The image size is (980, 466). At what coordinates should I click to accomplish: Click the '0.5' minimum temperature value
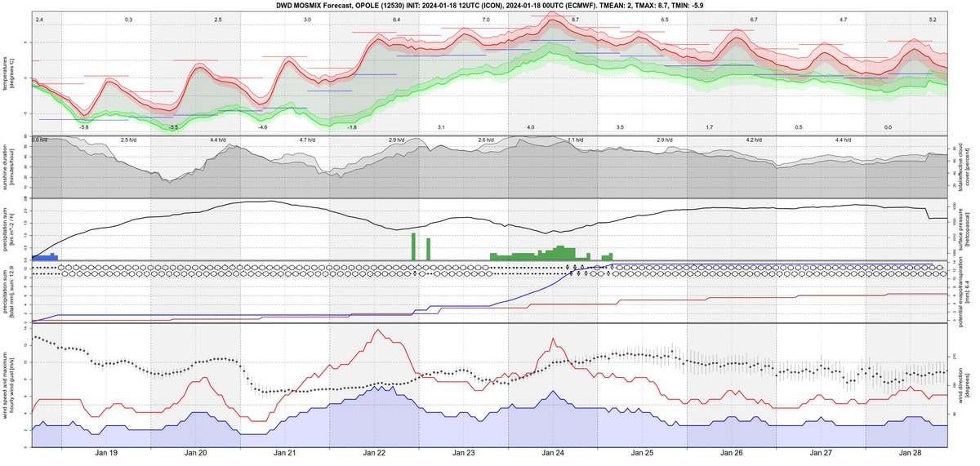(x=799, y=127)
